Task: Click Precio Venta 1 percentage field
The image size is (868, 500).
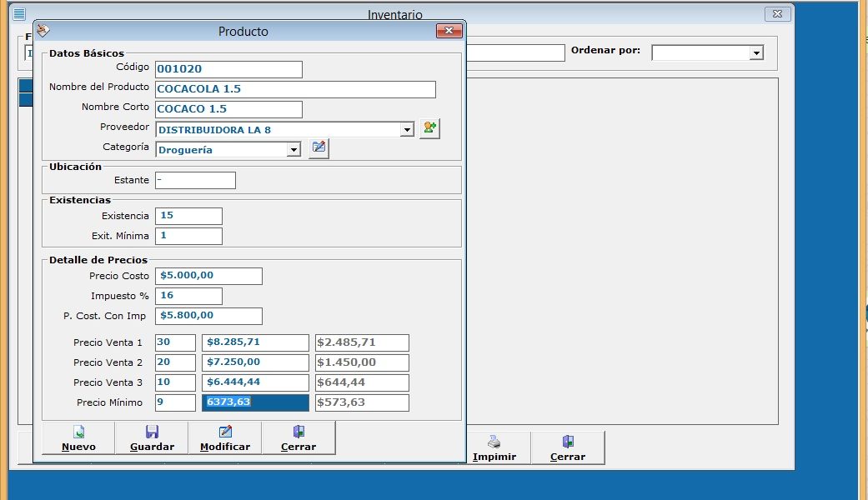Action: [175, 342]
